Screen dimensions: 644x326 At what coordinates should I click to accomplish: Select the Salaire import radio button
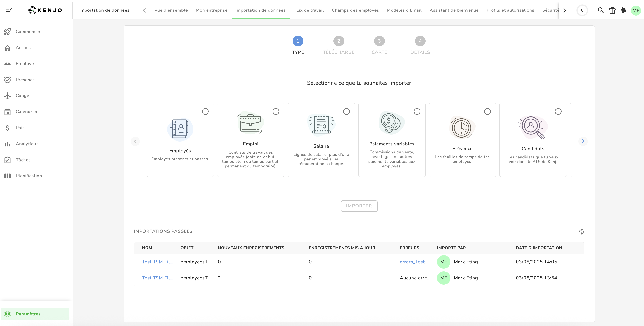coord(346,111)
